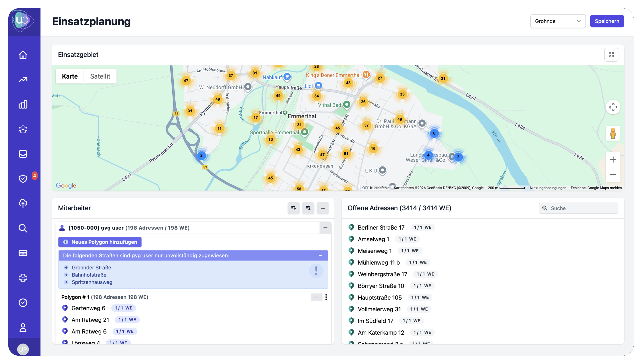The image size is (642, 364).
Task: Click the sort ascending icon in Mitarbeiter
Action: (293, 208)
